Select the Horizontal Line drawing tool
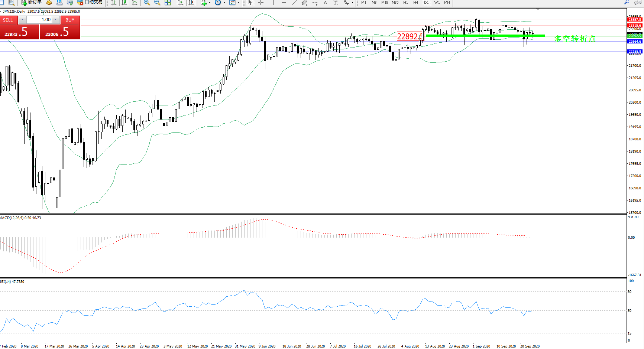Screen dimensions: 644x349 coord(284,3)
